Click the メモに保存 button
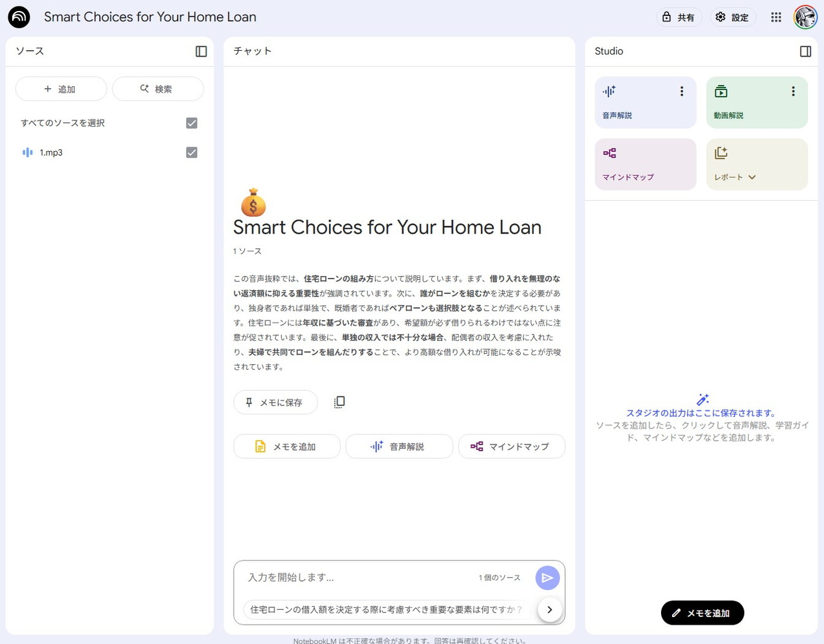The width and height of the screenshot is (824, 644). coord(275,402)
